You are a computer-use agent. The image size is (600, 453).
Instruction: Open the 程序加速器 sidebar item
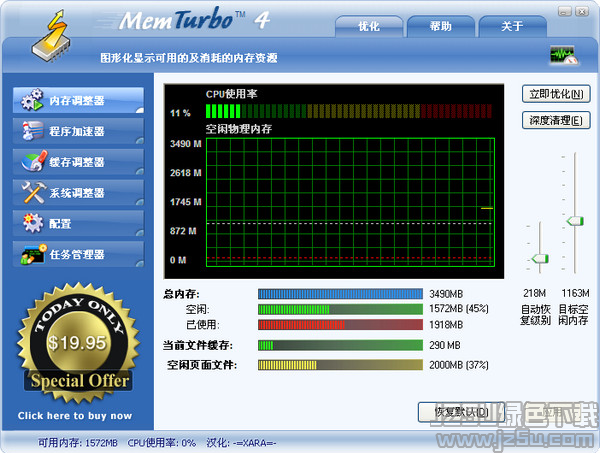click(78, 131)
